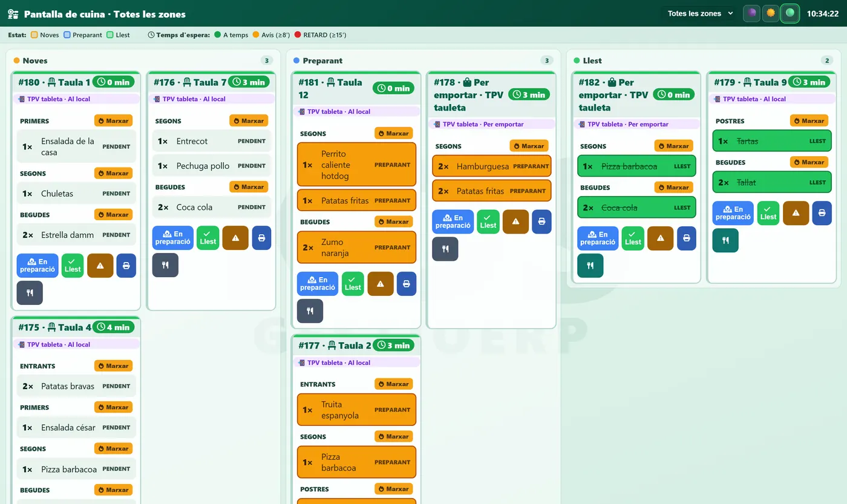Fire Segons in order #176 with Marxar
The width and height of the screenshot is (847, 504).
tap(249, 121)
